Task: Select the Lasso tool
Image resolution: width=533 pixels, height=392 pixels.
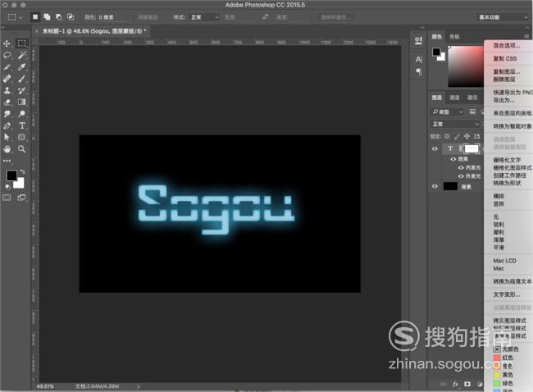Action: pyautogui.click(x=7, y=55)
